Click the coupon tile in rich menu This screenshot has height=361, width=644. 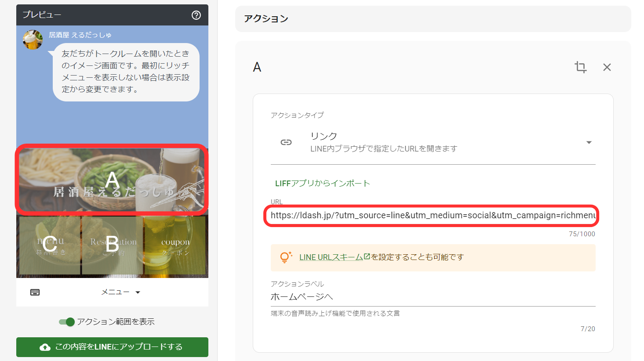pyautogui.click(x=175, y=245)
